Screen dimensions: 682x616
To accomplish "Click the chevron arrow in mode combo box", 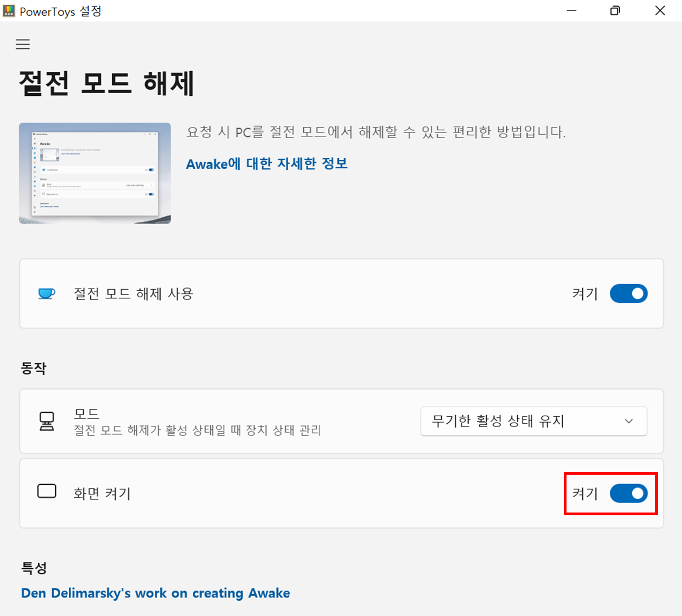I will 629,421.
